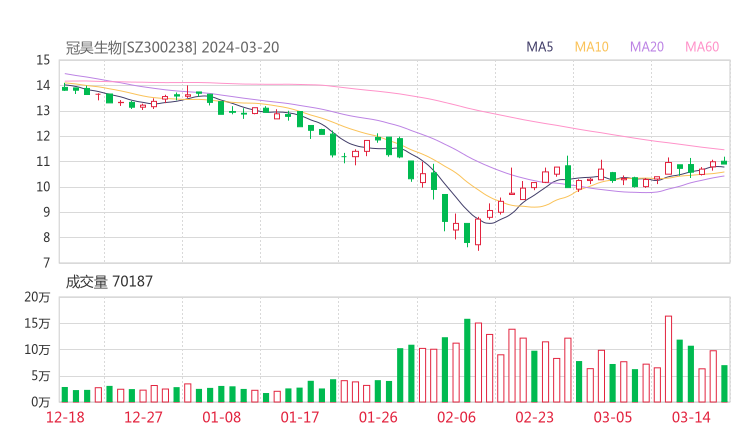Click the 12-27 date axis label
The height and width of the screenshot is (440, 740).
[x=143, y=417]
